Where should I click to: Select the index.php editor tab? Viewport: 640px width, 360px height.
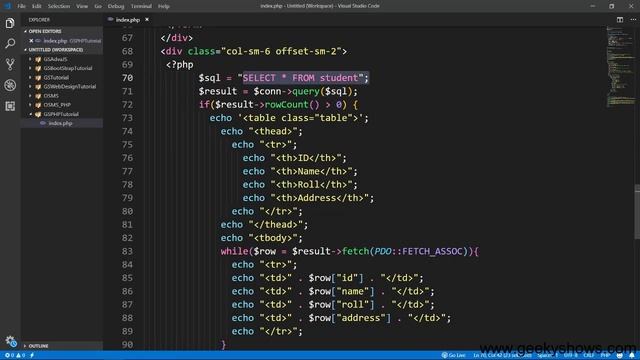click(127, 20)
